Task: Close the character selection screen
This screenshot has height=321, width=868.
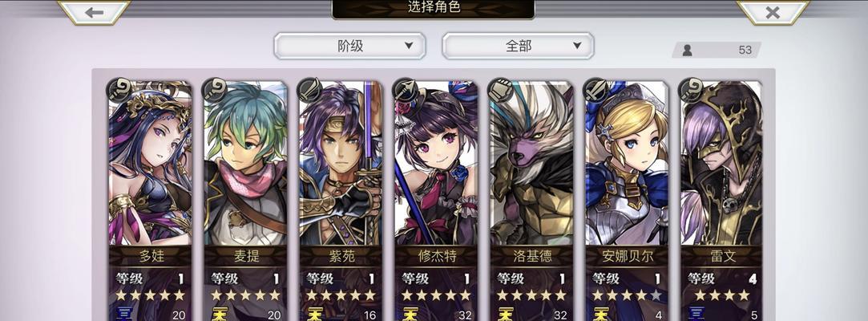Action: pyautogui.click(x=773, y=12)
